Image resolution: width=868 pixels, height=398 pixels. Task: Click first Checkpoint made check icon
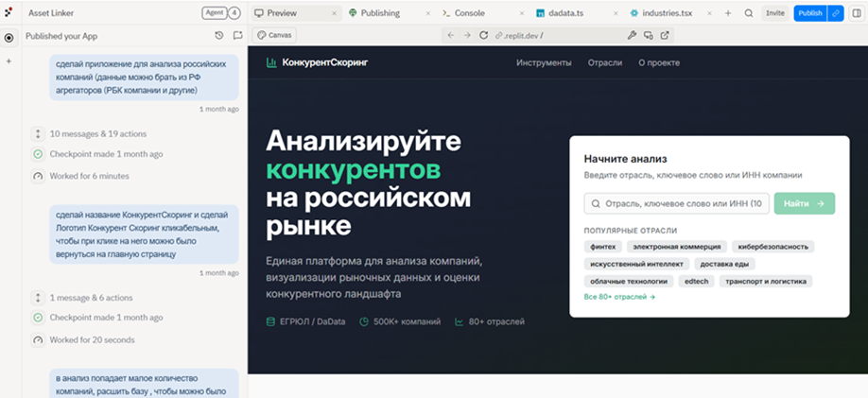click(x=38, y=154)
